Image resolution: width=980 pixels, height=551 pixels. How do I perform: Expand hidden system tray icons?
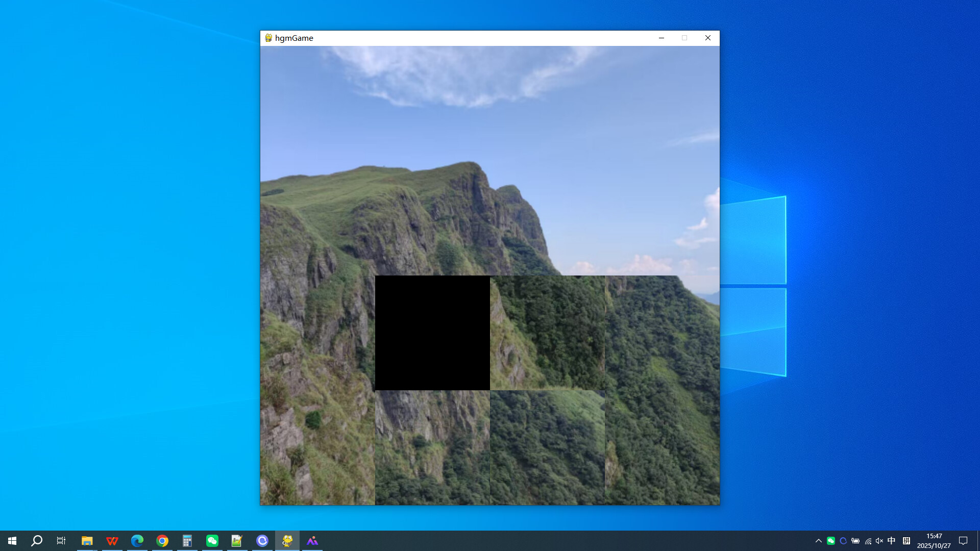click(819, 540)
